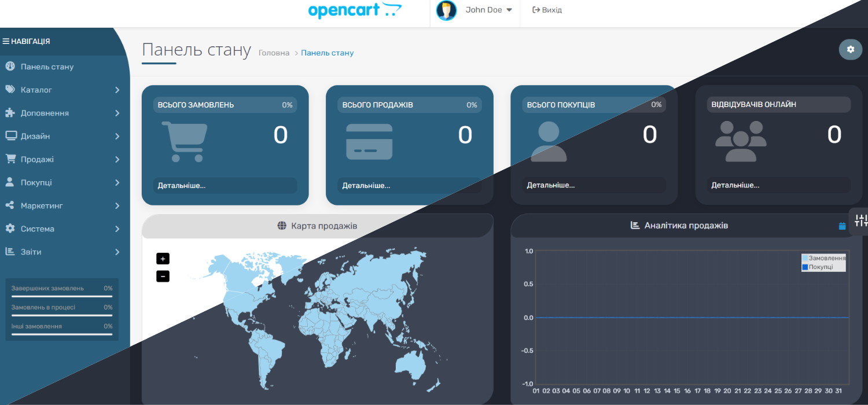Click the OpenCart logo

click(x=355, y=10)
